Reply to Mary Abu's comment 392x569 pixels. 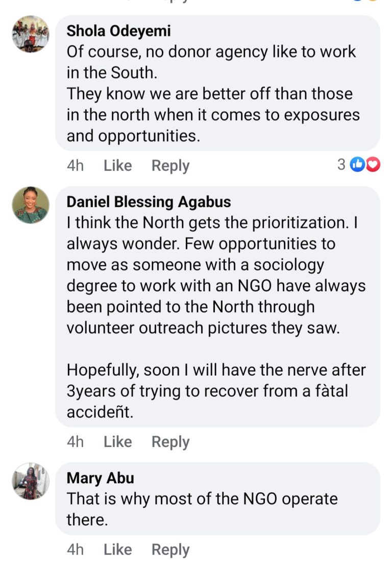tap(170, 550)
